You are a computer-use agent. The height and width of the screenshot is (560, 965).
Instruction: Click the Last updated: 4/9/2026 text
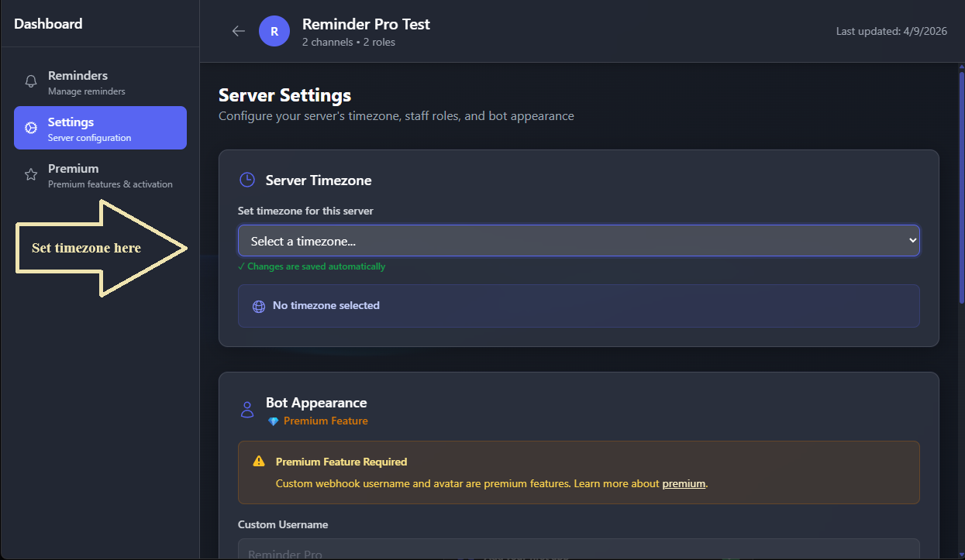891,31
